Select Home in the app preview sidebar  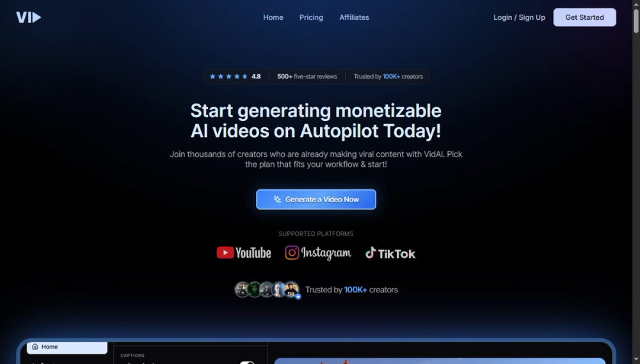67,347
